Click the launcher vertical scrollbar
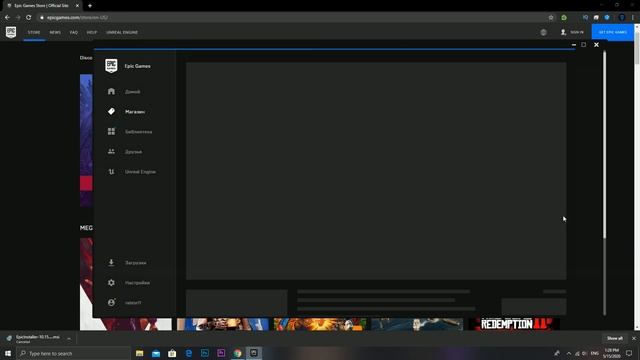This screenshot has width=640, height=360. coord(604,145)
